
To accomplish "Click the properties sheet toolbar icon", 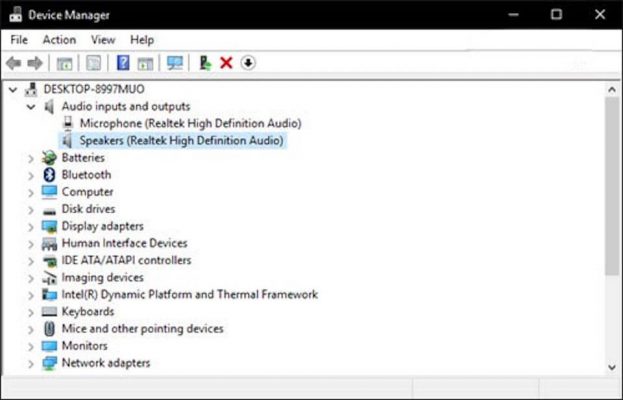I will point(94,63).
